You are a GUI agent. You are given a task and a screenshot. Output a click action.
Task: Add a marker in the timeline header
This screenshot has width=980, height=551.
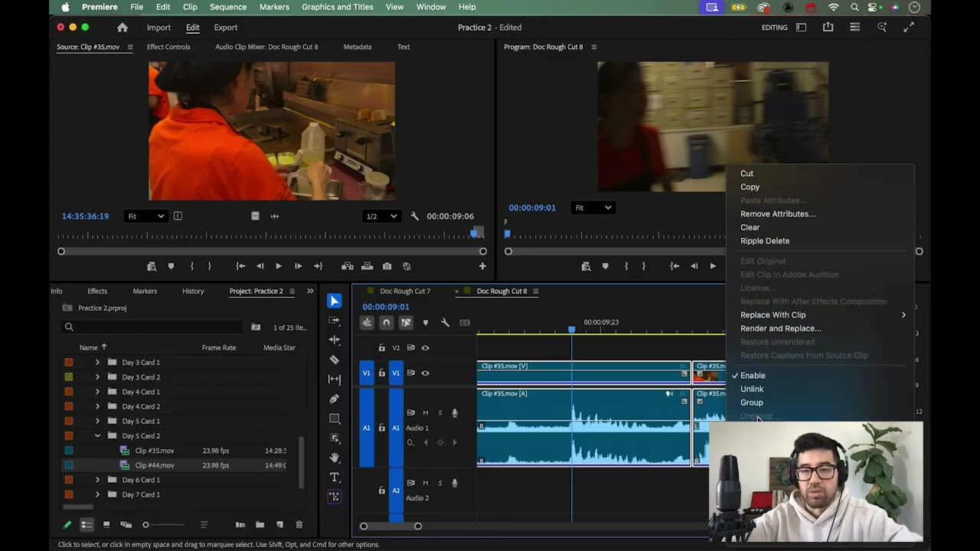point(426,322)
